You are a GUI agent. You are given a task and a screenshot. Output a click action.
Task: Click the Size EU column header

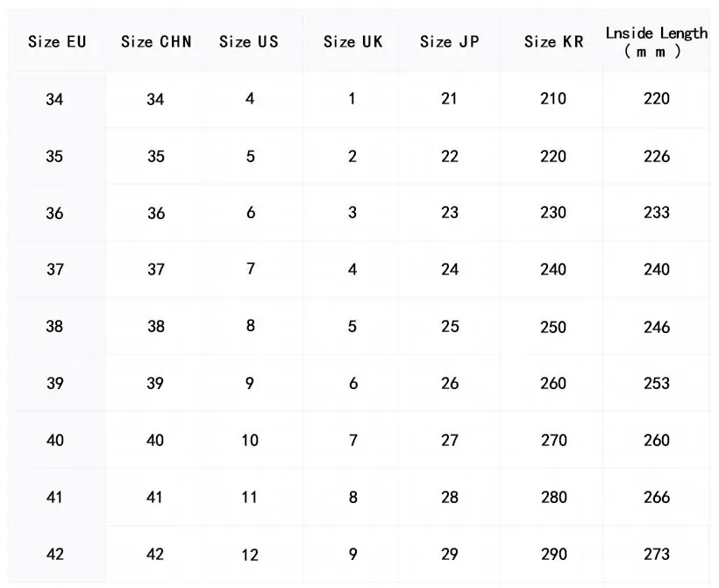(57, 42)
